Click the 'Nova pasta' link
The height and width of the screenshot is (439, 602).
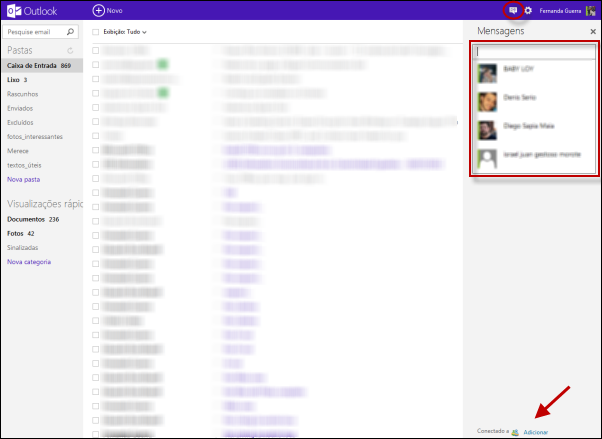pos(24,178)
